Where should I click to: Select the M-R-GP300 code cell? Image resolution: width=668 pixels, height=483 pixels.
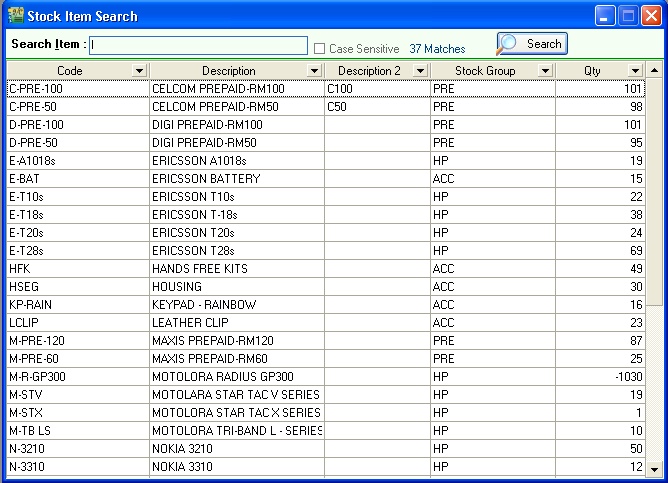(x=78, y=377)
